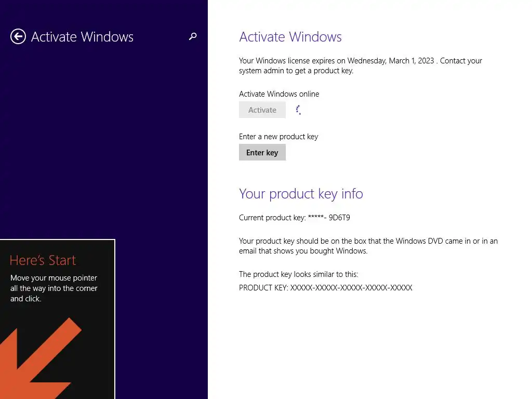Select the Here's Start tip heading
The width and height of the screenshot is (532, 399).
pyautogui.click(x=43, y=260)
